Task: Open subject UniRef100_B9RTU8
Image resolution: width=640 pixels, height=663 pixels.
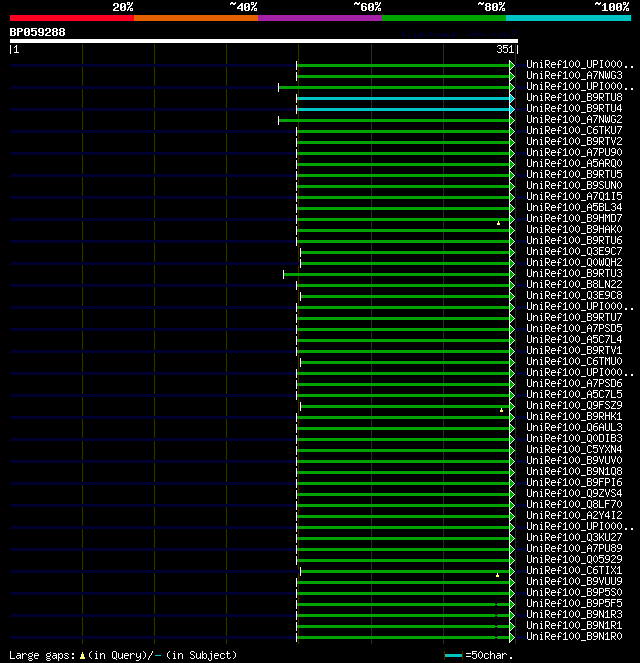Action: [574, 97]
